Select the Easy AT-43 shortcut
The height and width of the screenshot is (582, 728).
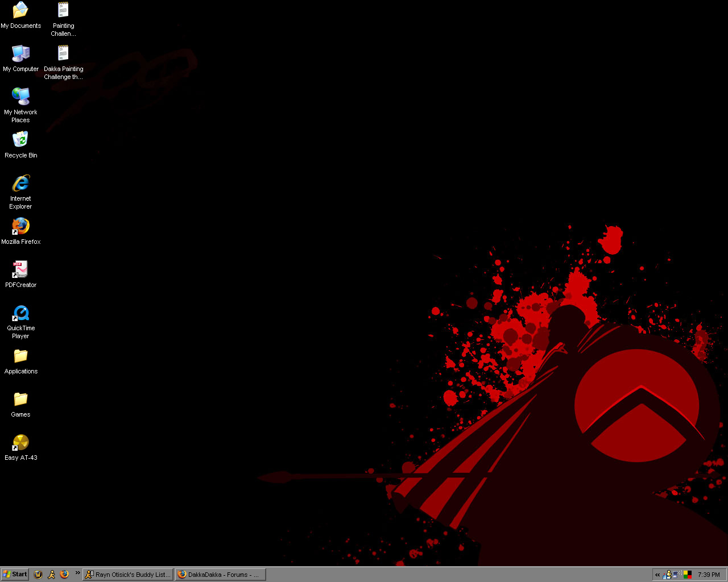pos(20,447)
